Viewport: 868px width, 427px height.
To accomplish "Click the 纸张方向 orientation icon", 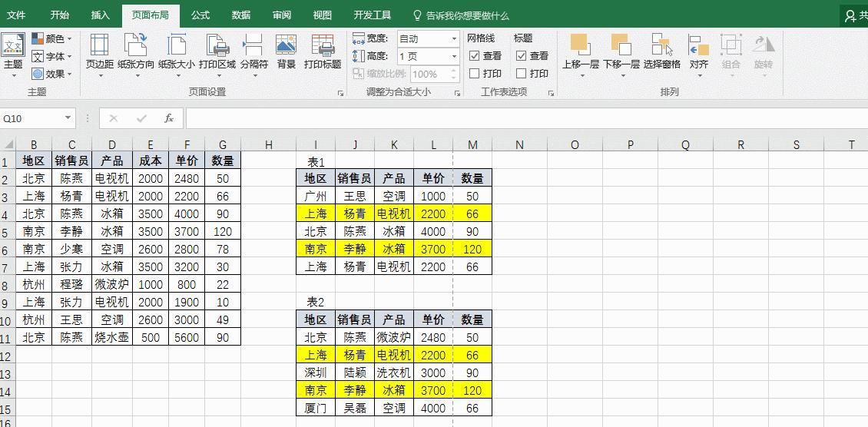I will [136, 45].
